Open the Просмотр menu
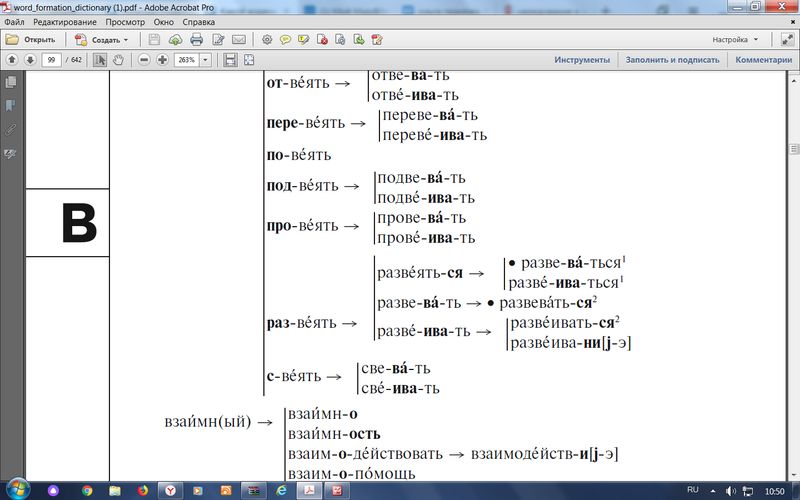Image resolution: width=800 pixels, height=500 pixels. pos(125,21)
